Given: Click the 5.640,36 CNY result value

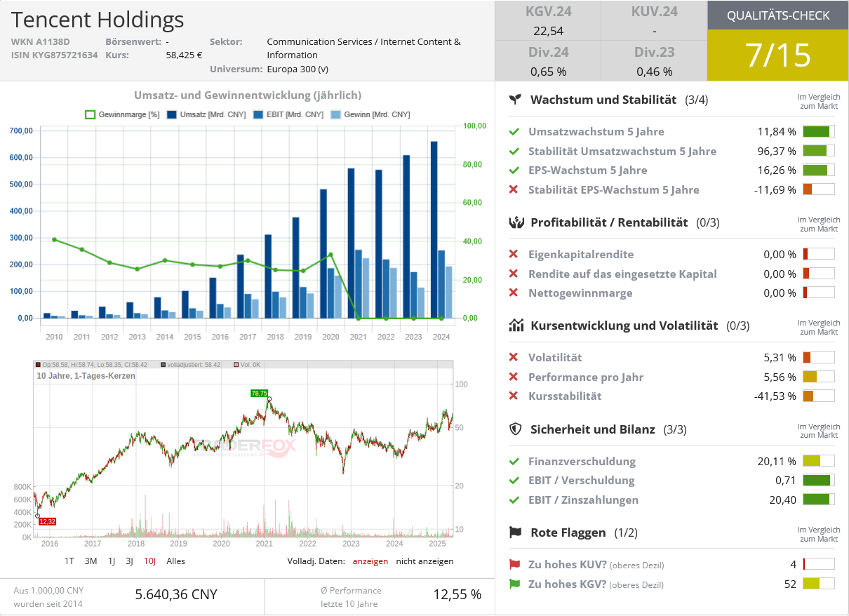Looking at the screenshot, I should (x=176, y=595).
